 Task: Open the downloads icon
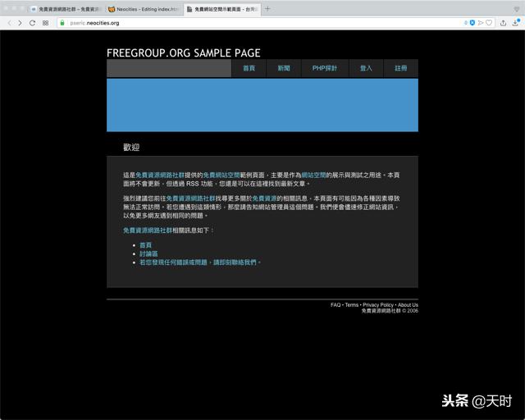pos(514,23)
